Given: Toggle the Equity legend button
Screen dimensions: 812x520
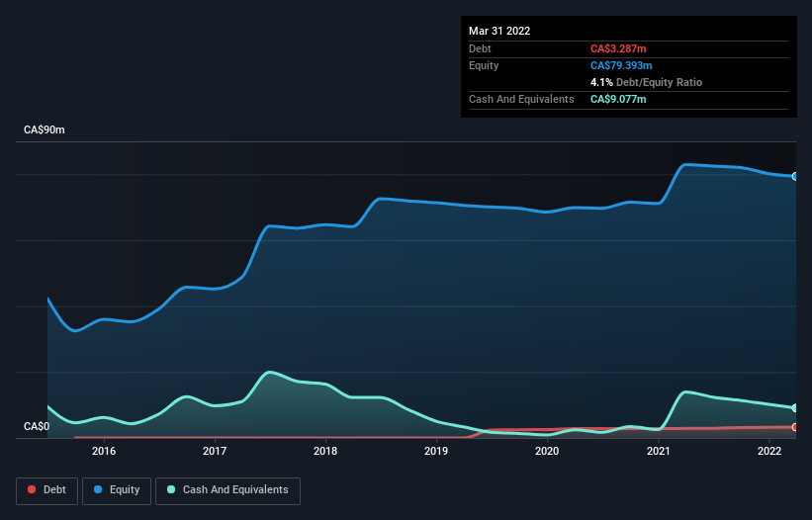Looking at the screenshot, I should coord(117,490).
